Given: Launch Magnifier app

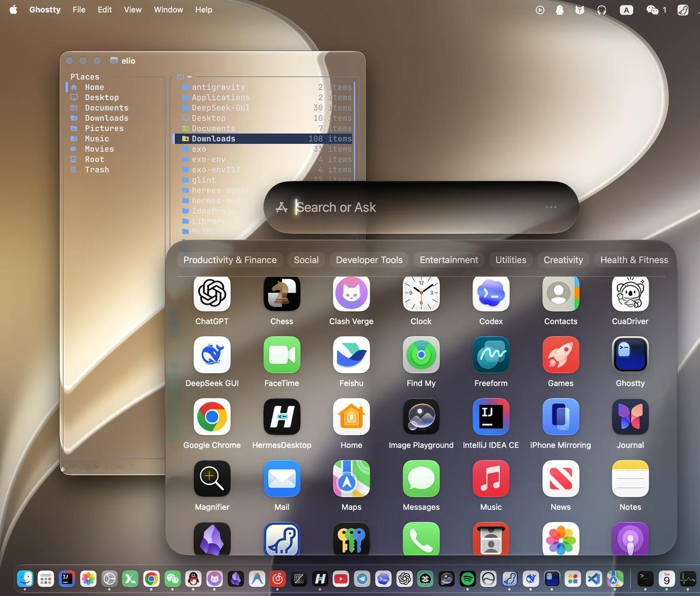Looking at the screenshot, I should click(212, 478).
